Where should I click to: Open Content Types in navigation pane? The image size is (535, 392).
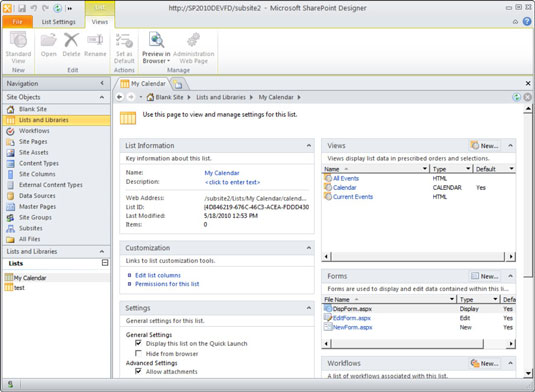pyautogui.click(x=39, y=163)
